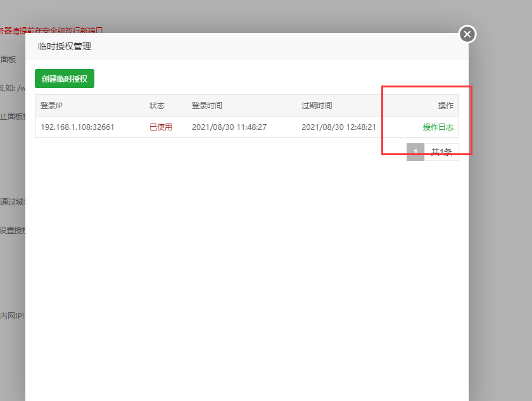The image size is (532, 401).
Task: Close the 临时授权管理 dialog
Action: 467,34
